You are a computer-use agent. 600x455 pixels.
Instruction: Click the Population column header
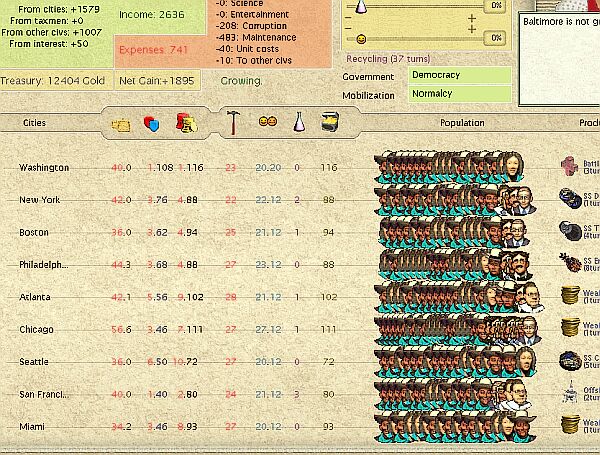(461, 123)
